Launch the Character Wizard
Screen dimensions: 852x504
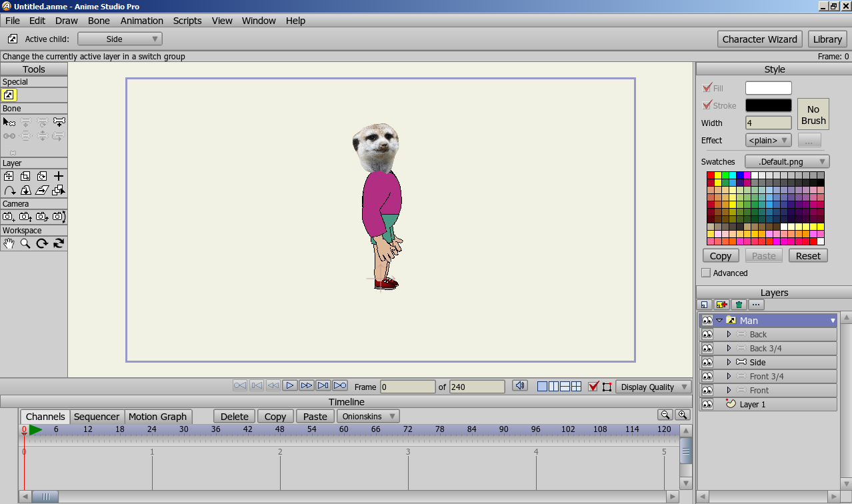(760, 39)
